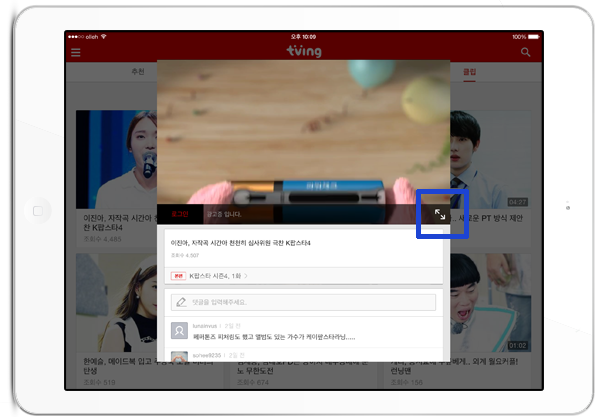Tap the Wi-Fi icon in status bar
Image resolution: width=595 pixels, height=417 pixels.
[x=104, y=36]
